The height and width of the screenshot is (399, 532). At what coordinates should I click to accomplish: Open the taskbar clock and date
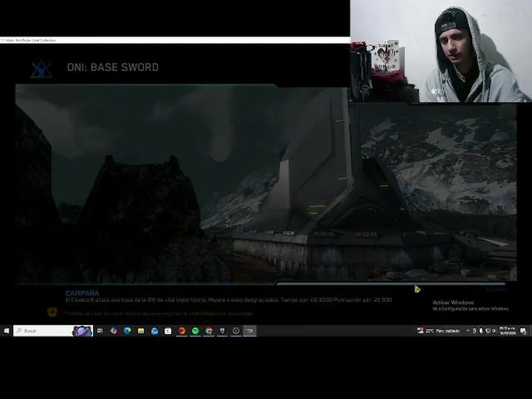point(508,331)
